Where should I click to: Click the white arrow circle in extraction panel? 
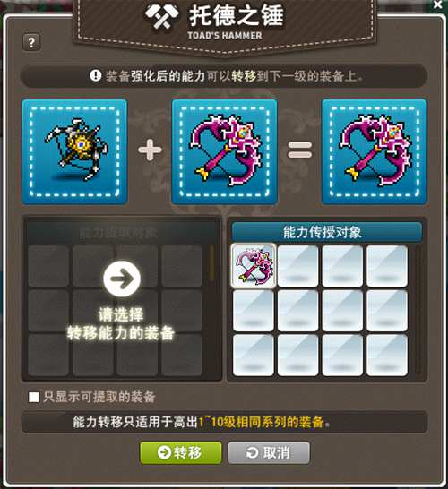[122, 279]
